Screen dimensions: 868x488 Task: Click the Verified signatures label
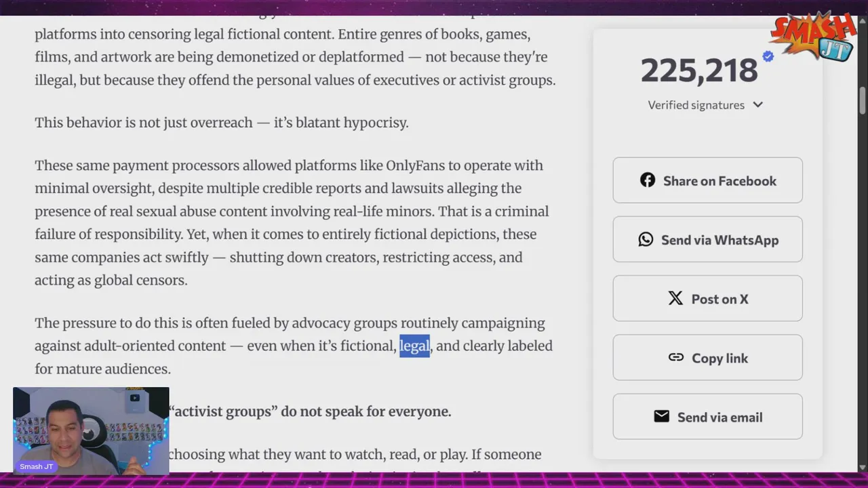[696, 105]
